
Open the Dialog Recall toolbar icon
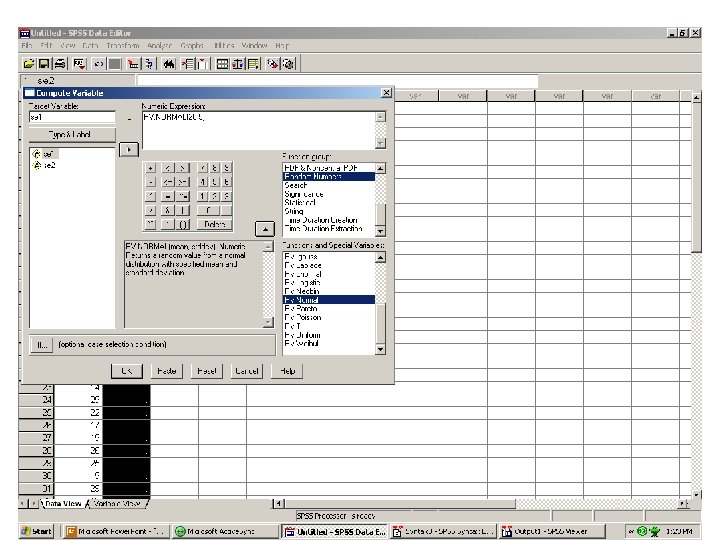pos(79,64)
